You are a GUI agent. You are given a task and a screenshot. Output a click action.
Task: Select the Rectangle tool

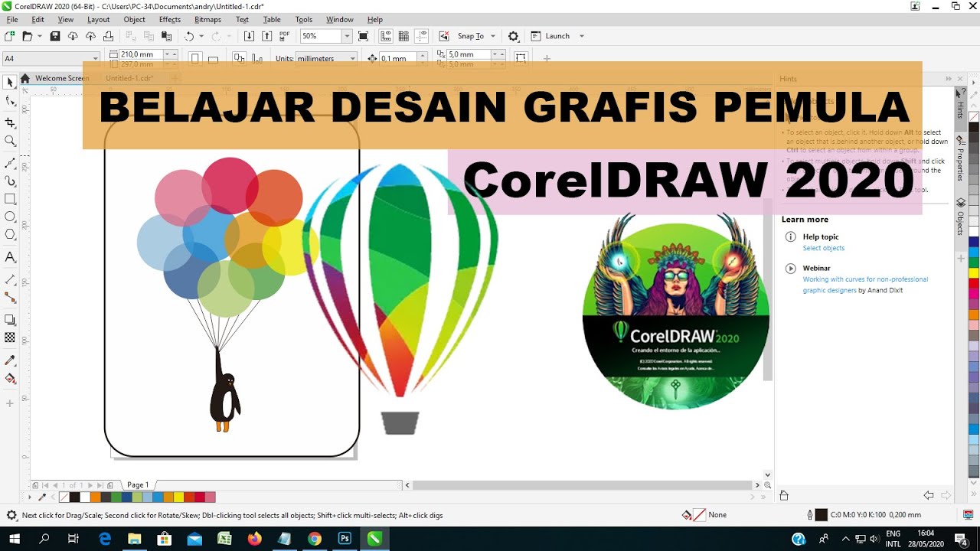click(x=10, y=199)
